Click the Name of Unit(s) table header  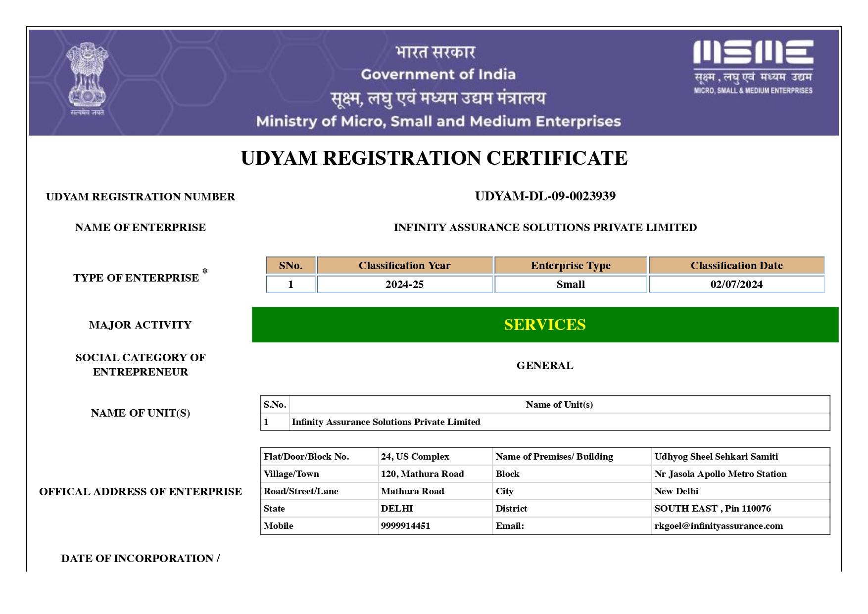click(559, 405)
